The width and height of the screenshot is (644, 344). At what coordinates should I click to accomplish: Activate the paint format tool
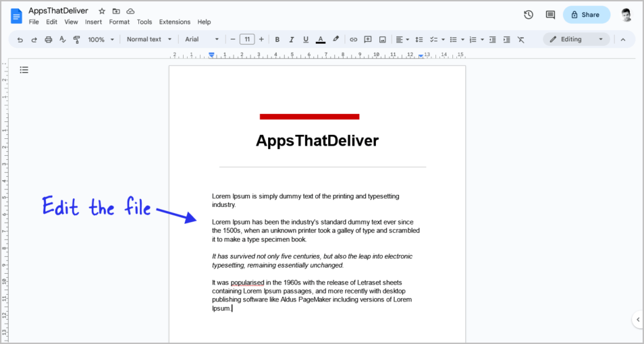pos(76,40)
